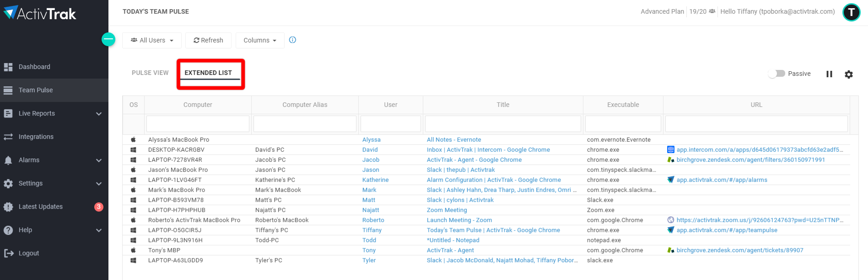Select the Team Pulse sidebar icon
868x280 pixels.
point(8,90)
